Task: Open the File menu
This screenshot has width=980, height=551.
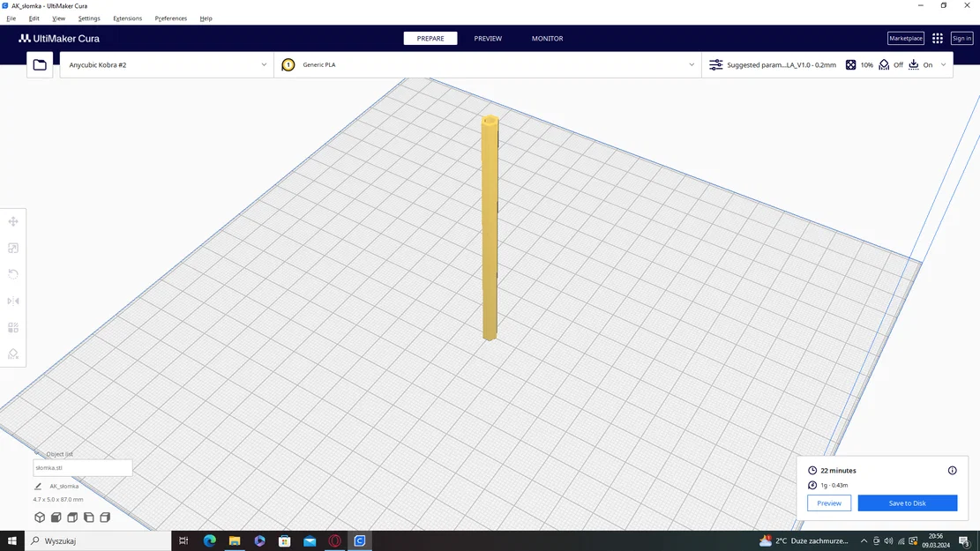Action: tap(11, 19)
